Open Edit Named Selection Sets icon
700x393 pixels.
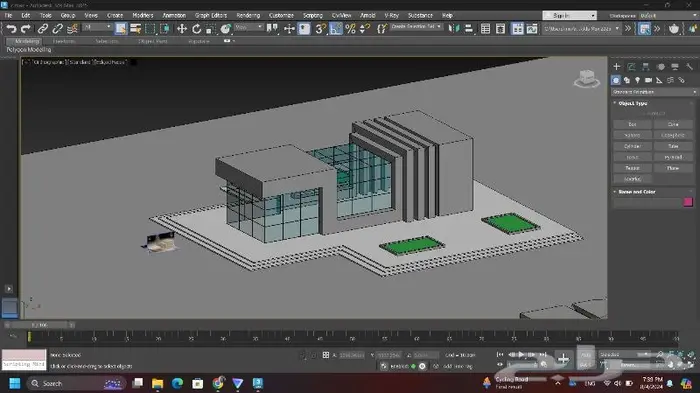(381, 29)
